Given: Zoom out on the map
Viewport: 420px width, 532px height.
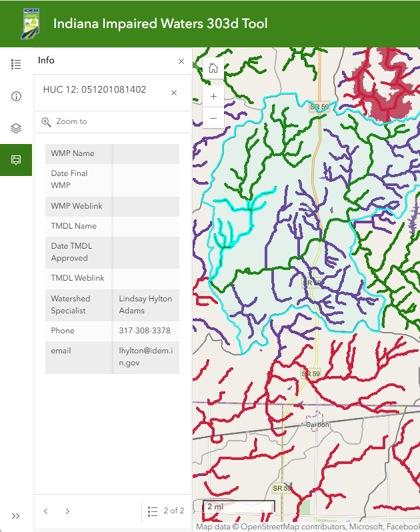Looking at the screenshot, I should [x=213, y=119].
